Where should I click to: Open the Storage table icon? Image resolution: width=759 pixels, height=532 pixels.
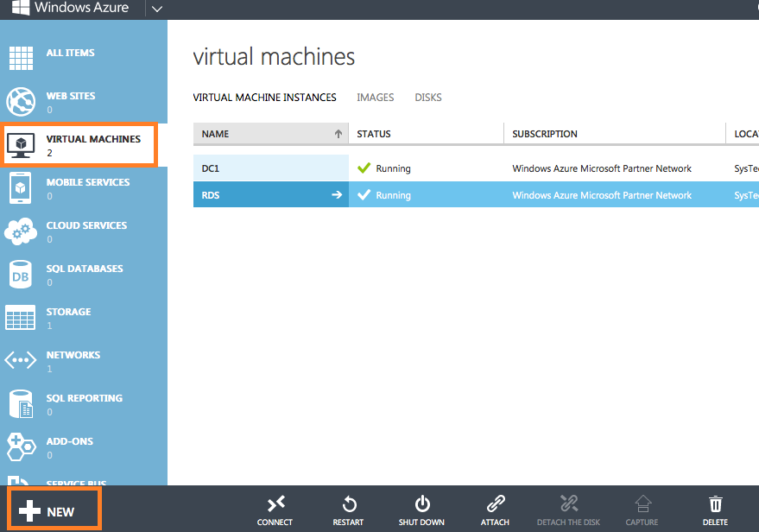tap(21, 318)
